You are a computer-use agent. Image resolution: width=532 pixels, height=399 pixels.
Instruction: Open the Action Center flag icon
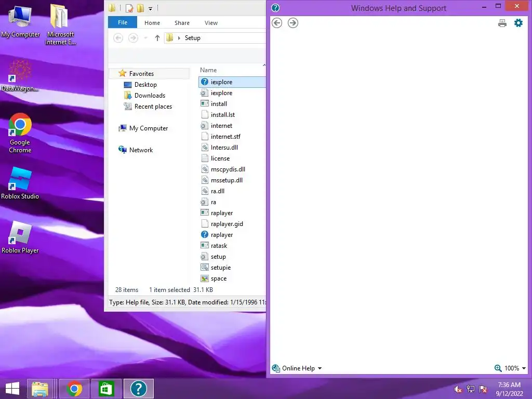click(483, 389)
